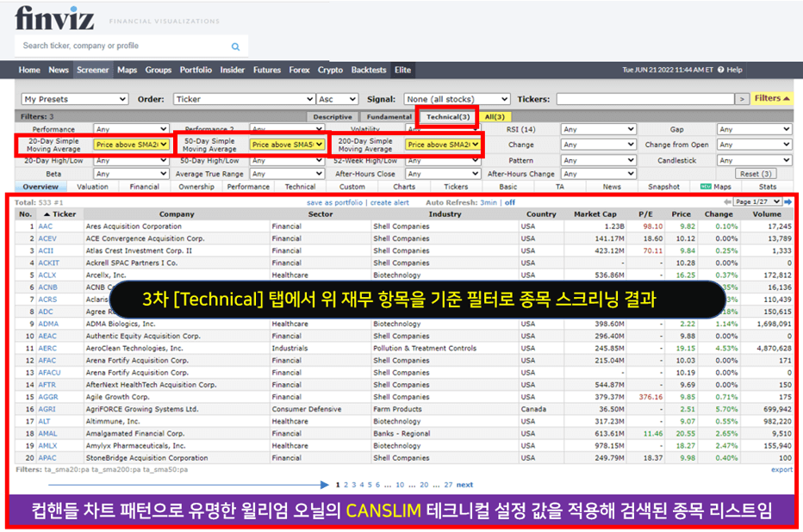Open the Insider menu
The image size is (803, 532).
(233, 70)
